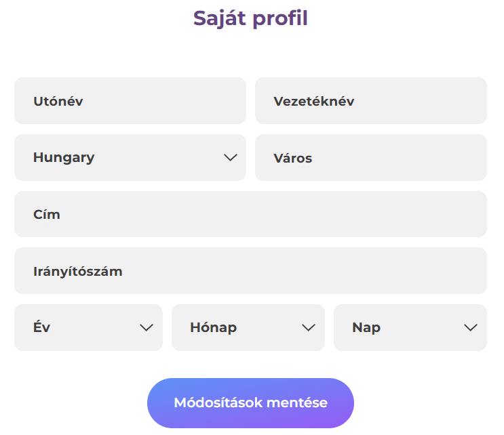
Task: Open the Hónap month dropdown
Action: coord(248,328)
